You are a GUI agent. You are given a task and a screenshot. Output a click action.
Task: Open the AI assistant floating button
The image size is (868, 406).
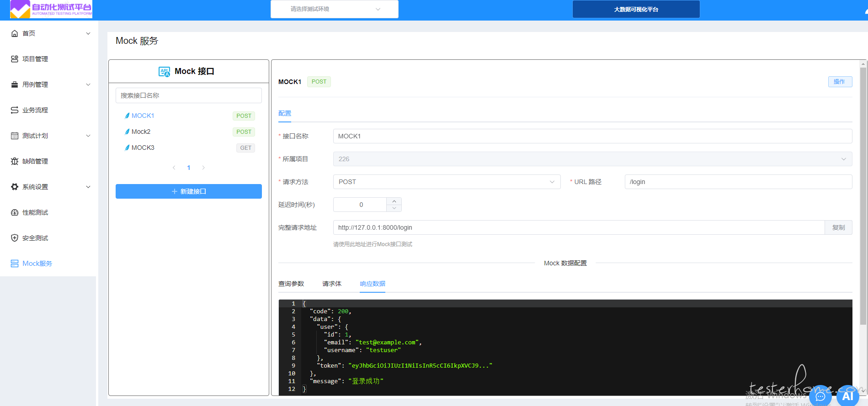coord(847,395)
